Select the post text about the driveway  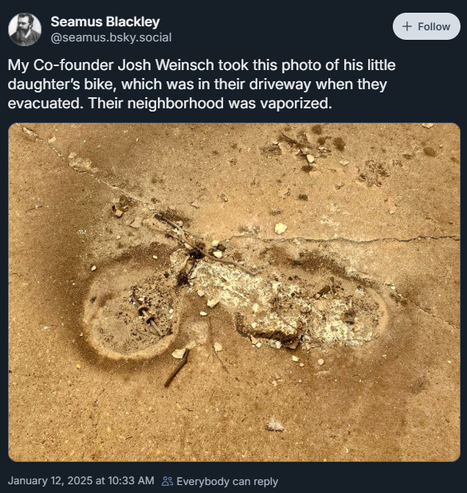point(201,84)
